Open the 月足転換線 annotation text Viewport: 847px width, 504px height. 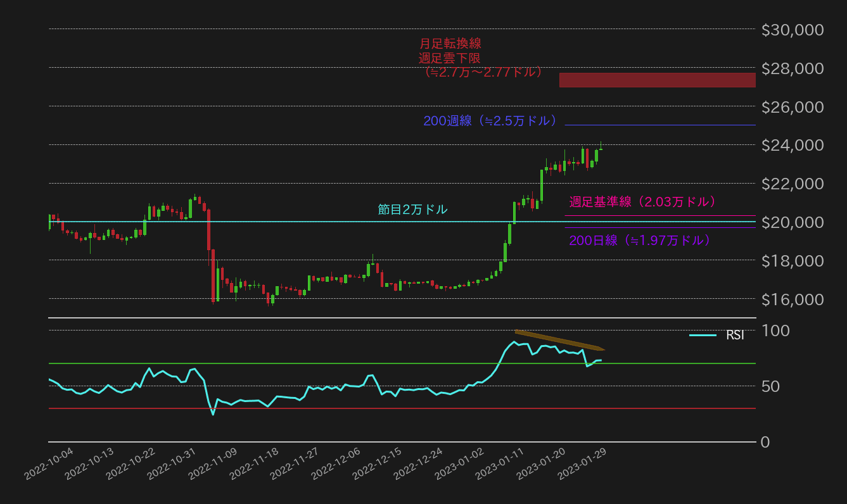tap(450, 44)
